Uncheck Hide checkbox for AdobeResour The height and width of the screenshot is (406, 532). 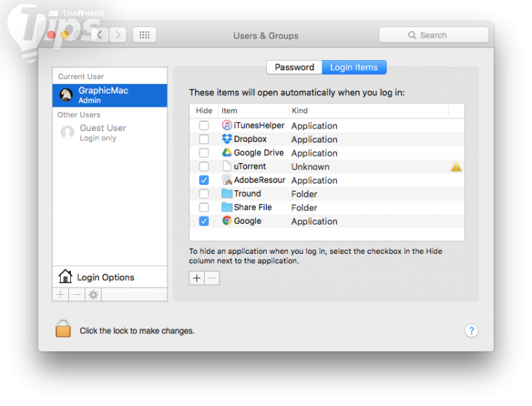204,180
